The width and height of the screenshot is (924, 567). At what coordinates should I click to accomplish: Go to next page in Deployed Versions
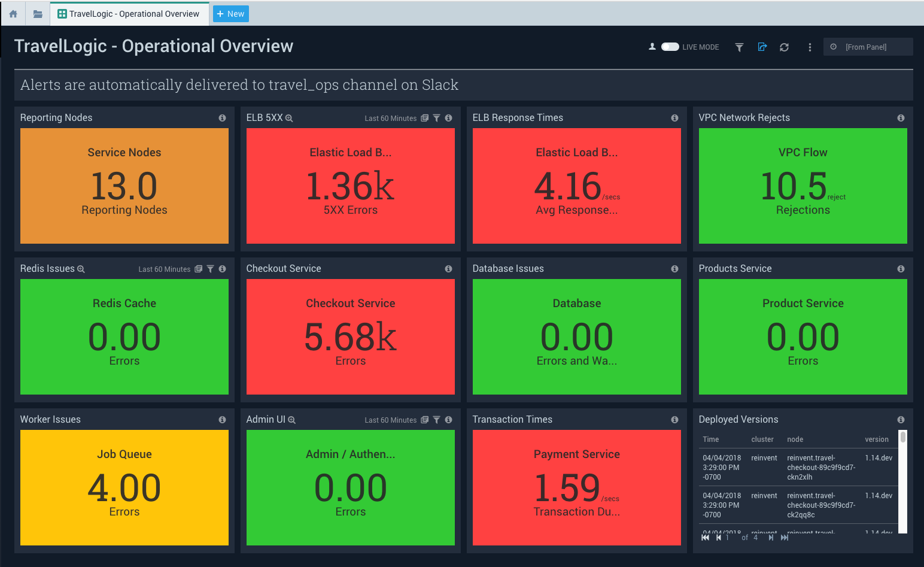[x=771, y=538]
